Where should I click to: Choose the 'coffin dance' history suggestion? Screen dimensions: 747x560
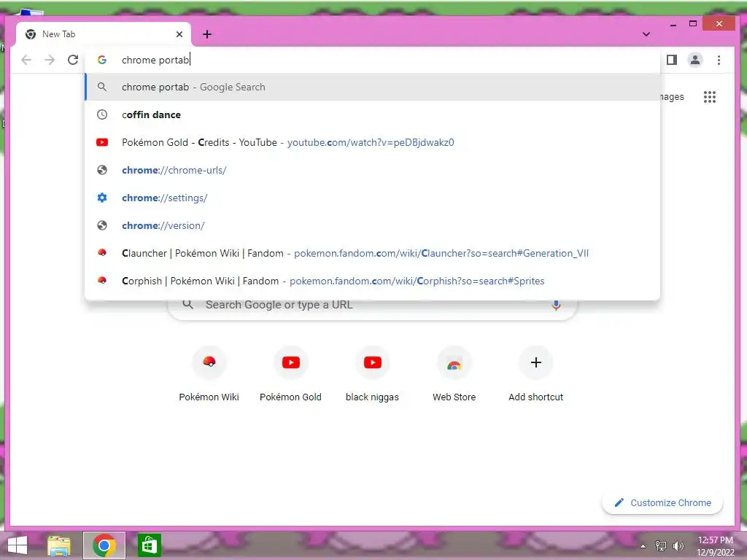(x=373, y=114)
